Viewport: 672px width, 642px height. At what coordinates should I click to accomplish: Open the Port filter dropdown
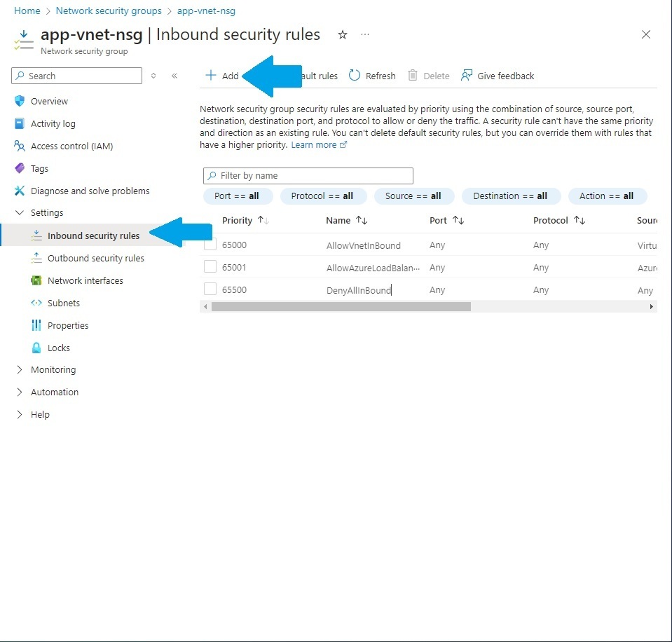pos(238,196)
